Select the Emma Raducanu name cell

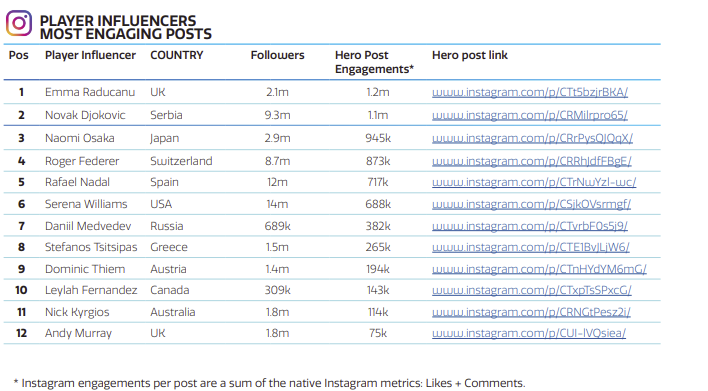tap(90, 92)
